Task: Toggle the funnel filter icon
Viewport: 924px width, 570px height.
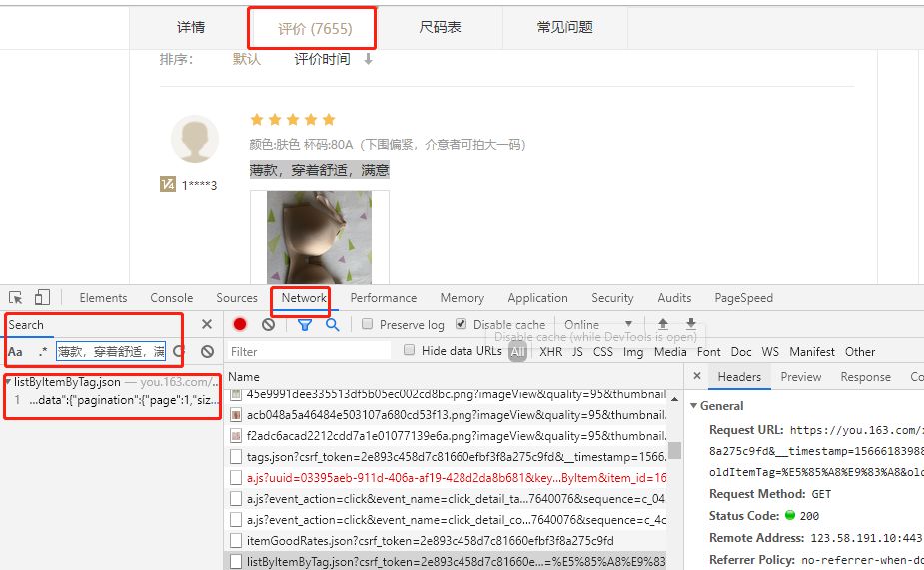Action: pyautogui.click(x=304, y=325)
